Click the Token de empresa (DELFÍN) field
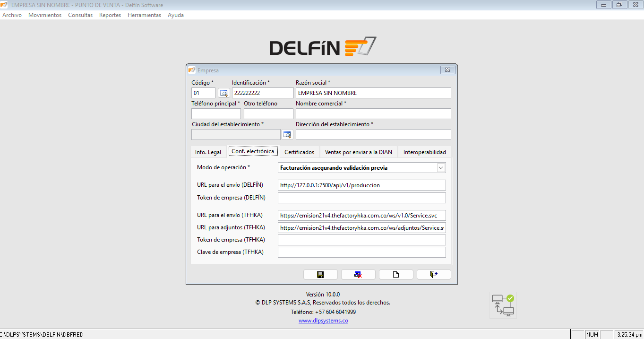Screen dimensions: 644x339 [362, 198]
